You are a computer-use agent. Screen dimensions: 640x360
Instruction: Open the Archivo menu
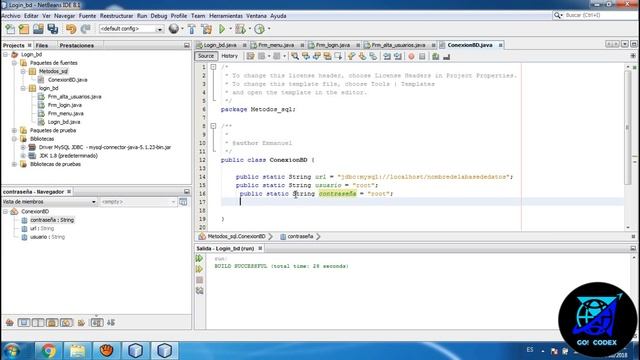[11, 16]
